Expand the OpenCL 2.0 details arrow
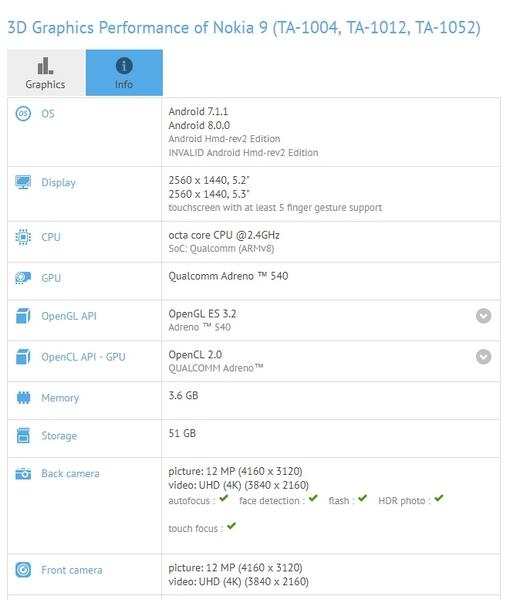Image resolution: width=510 pixels, height=600 pixels. point(484,357)
